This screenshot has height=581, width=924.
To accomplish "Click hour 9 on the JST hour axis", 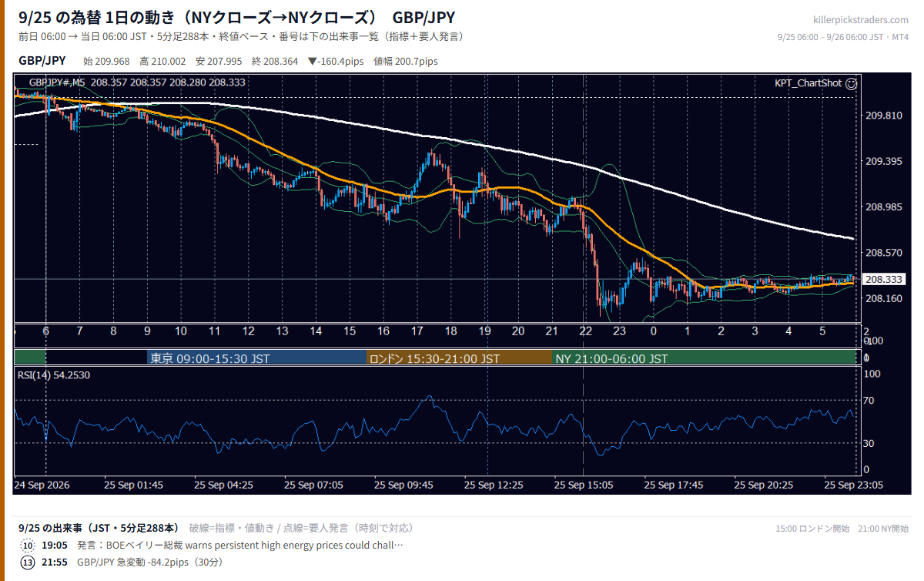I will [147, 331].
